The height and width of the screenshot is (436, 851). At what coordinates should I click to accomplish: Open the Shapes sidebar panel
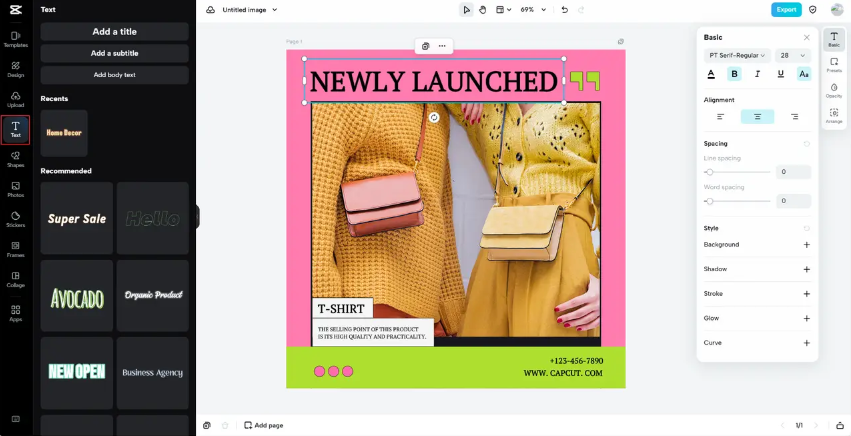point(16,160)
